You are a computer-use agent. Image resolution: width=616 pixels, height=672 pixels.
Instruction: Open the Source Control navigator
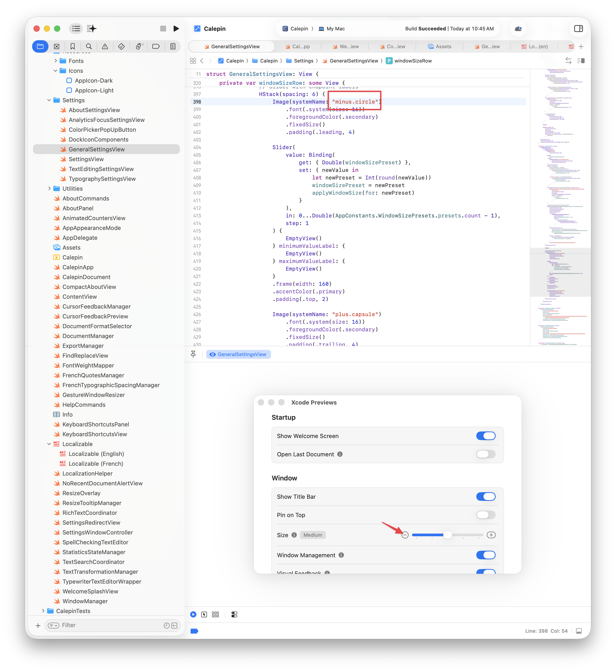click(57, 46)
